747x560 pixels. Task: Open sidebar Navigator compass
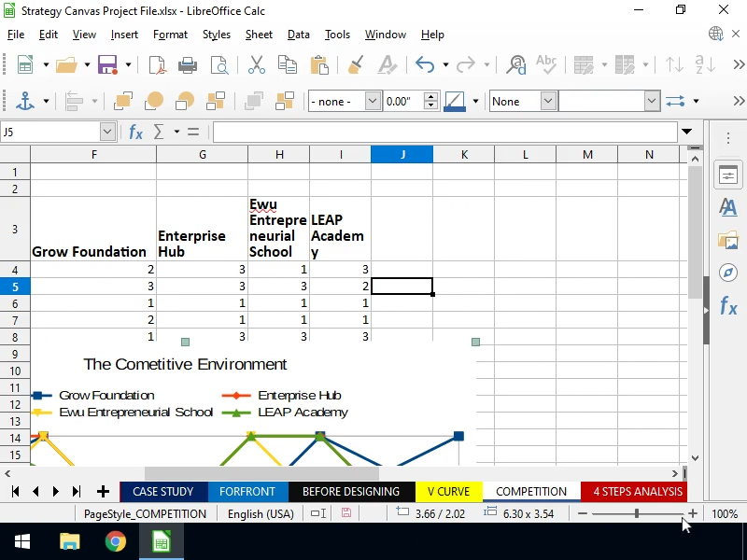(728, 273)
